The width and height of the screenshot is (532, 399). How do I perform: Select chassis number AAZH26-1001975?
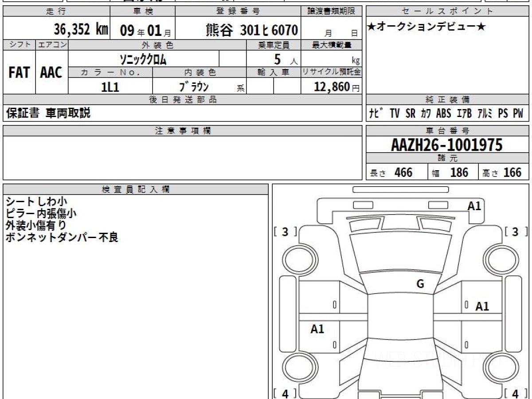pyautogui.click(x=447, y=145)
